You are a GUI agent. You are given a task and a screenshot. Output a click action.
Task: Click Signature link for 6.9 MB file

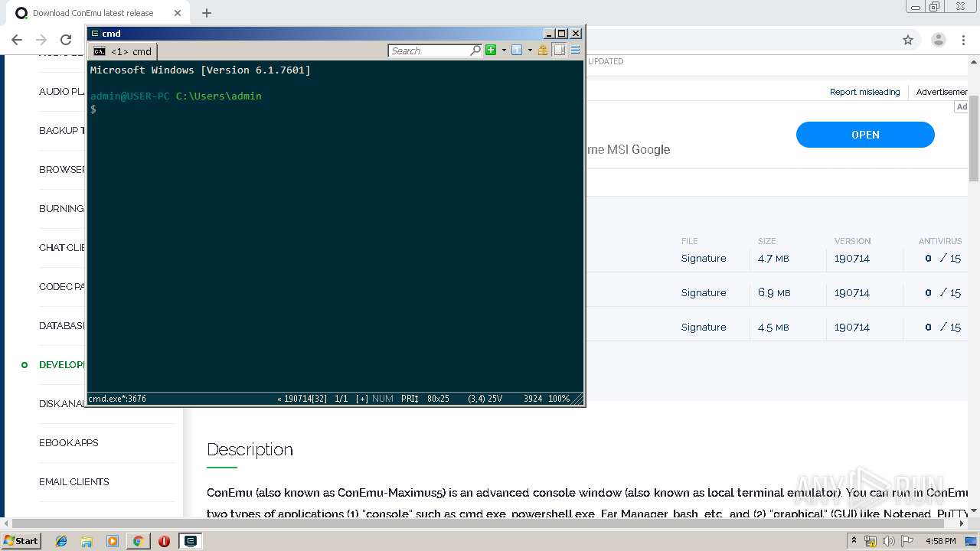pos(704,292)
